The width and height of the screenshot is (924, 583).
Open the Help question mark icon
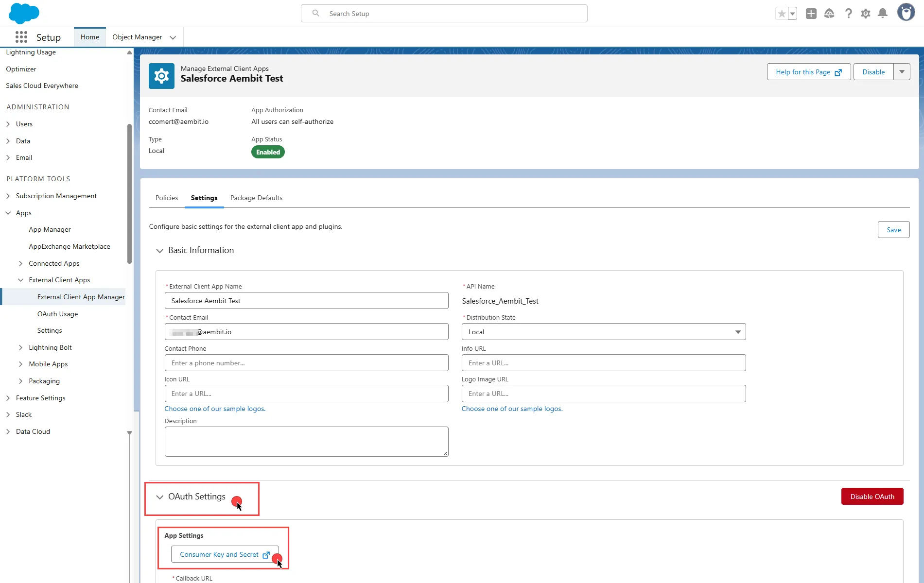click(x=848, y=14)
